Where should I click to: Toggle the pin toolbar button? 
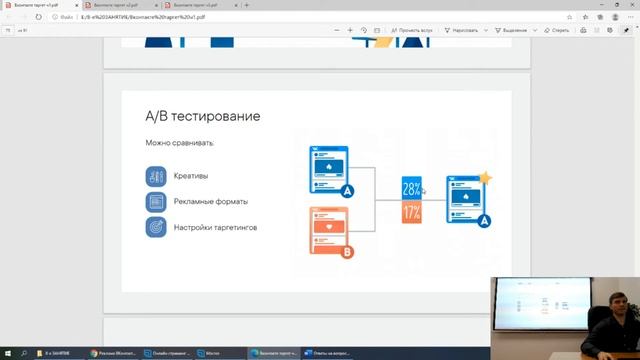(x=626, y=30)
